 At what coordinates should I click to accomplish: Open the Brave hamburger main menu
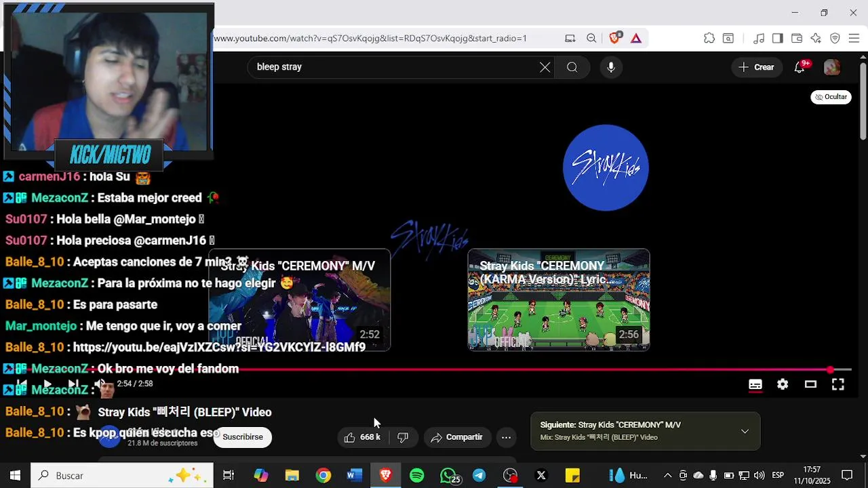tap(854, 39)
